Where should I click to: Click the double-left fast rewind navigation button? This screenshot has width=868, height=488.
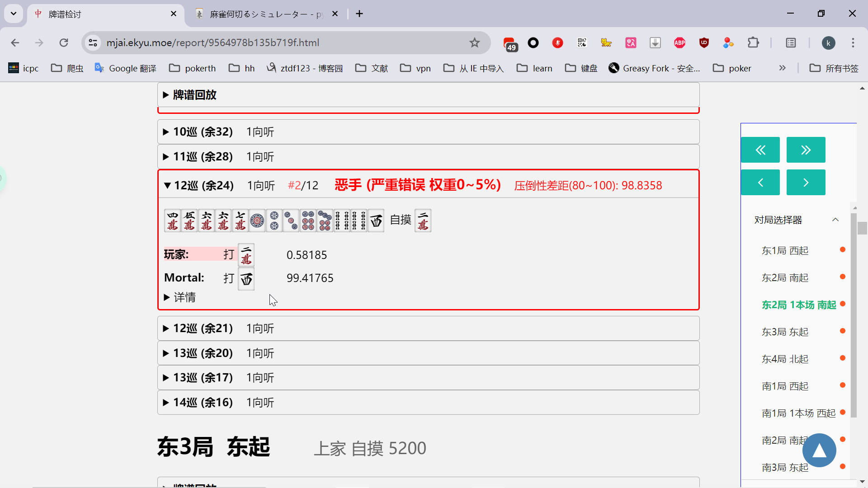760,150
